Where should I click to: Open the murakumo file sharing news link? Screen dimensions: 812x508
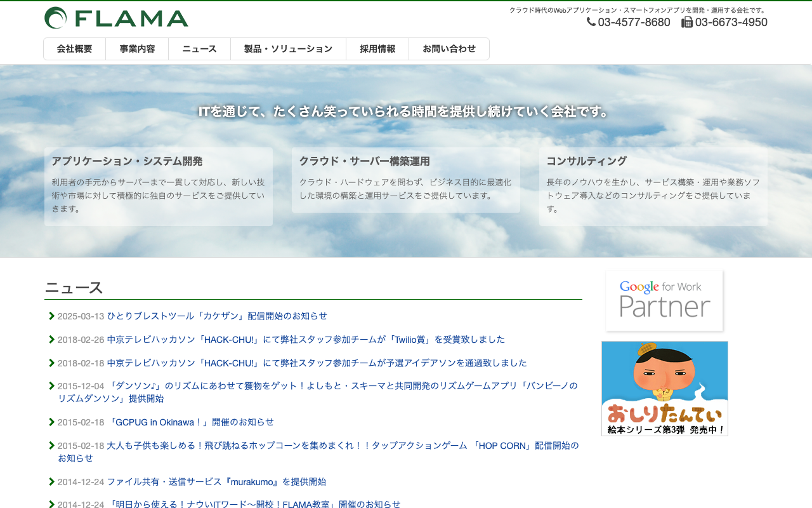(216, 481)
